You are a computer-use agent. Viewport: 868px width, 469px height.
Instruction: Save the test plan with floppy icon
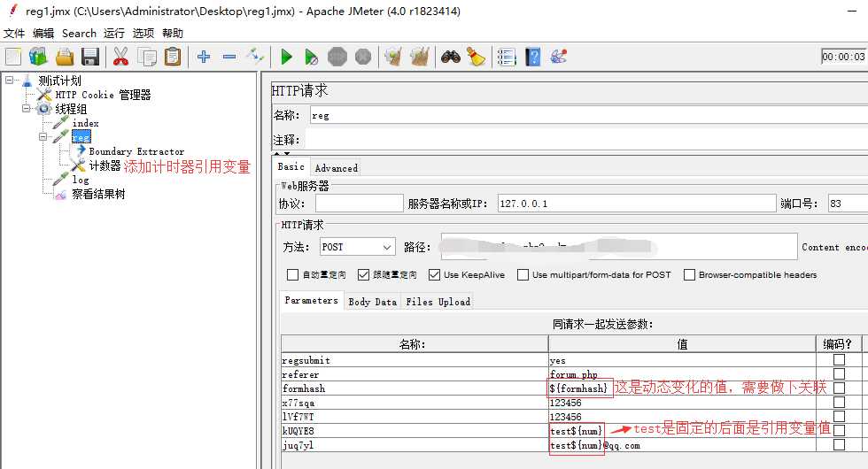[90, 57]
